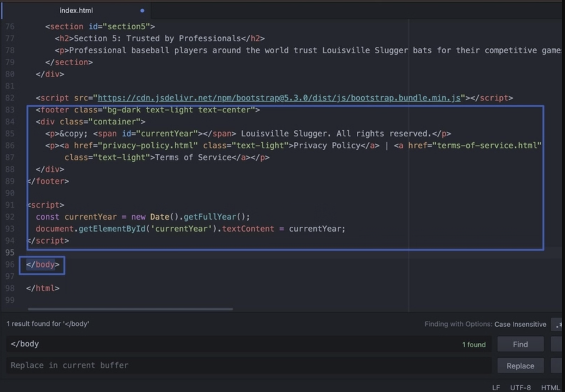Place cursor in the currentYear span line
The height and width of the screenshot is (392, 565).
(248, 134)
